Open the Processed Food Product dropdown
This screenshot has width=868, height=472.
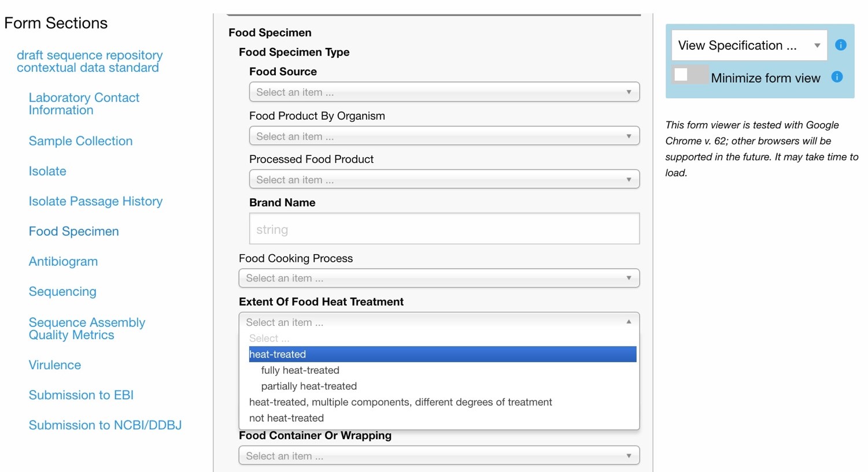[x=444, y=180]
